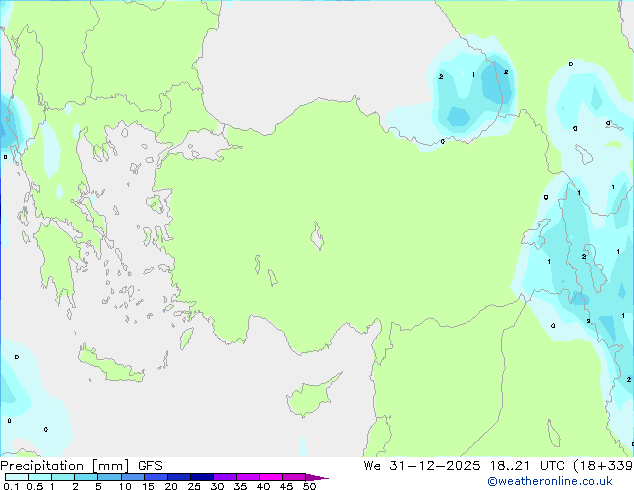634x490 pixels.
Task: Select the 30–35 mm purple swatch
Action: click(x=225, y=477)
